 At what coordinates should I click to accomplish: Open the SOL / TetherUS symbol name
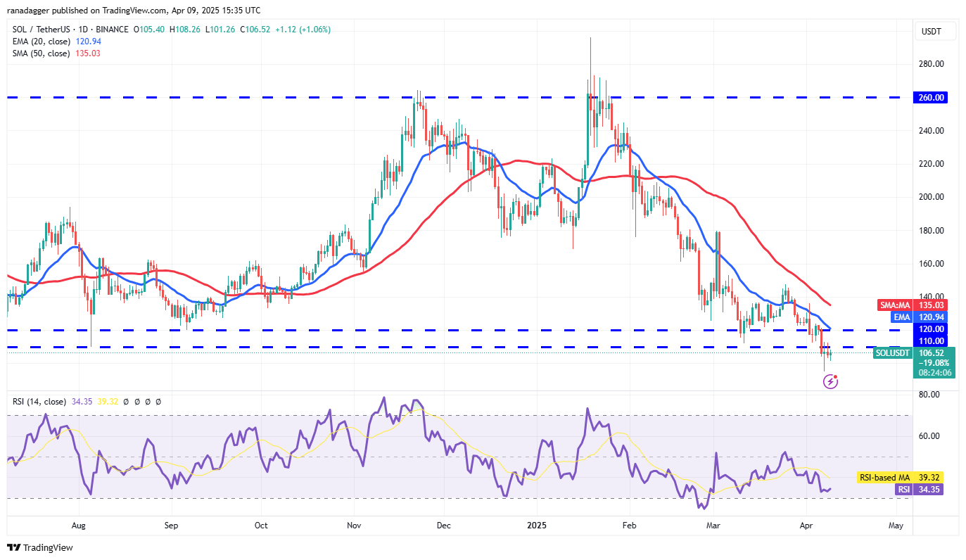click(42, 31)
